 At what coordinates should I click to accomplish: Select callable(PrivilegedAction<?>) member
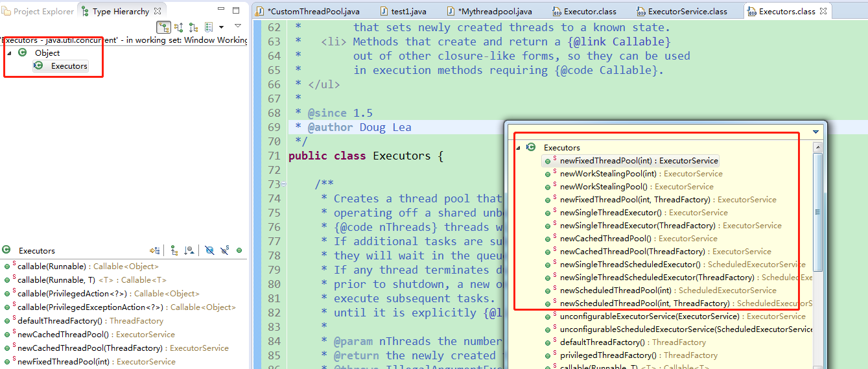pyautogui.click(x=101, y=294)
